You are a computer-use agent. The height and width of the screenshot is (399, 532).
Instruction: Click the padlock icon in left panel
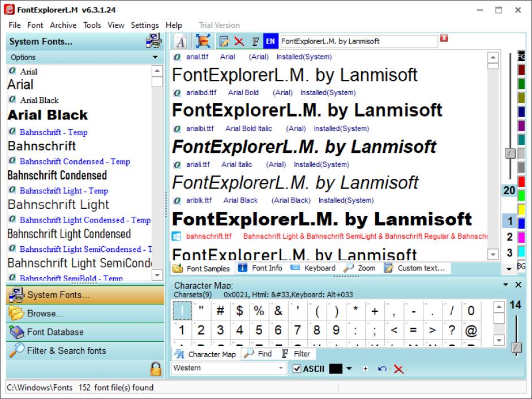(156, 369)
